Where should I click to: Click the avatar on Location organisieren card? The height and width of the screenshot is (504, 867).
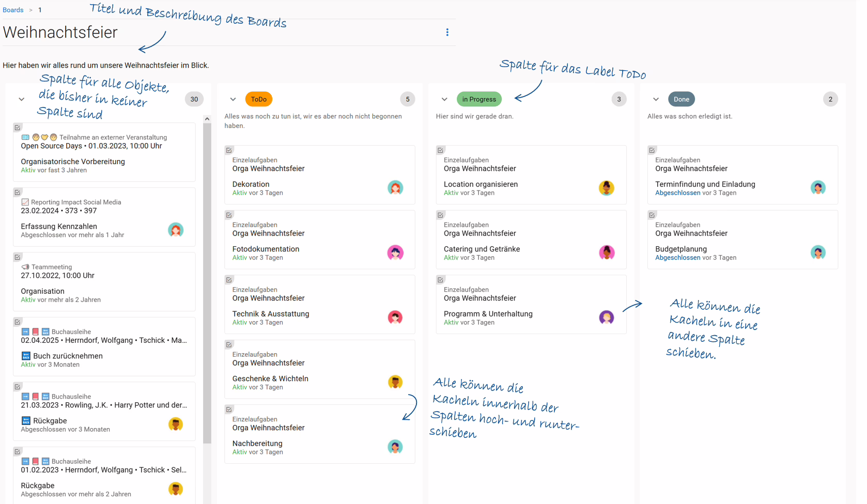tap(607, 188)
